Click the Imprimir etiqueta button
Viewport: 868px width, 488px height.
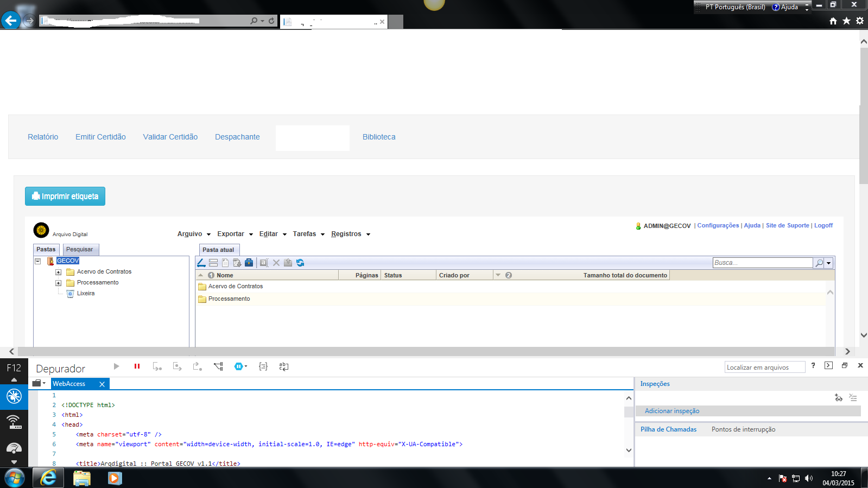pos(65,197)
